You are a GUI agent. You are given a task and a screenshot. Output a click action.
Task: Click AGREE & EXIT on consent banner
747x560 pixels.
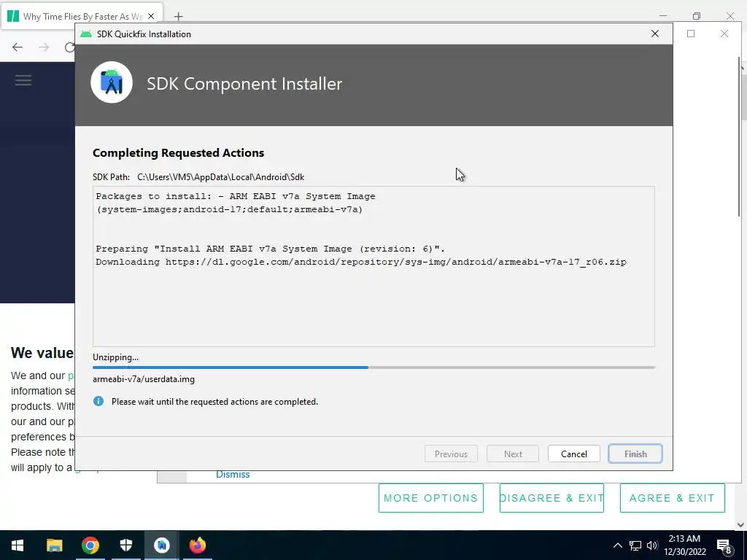click(x=672, y=498)
